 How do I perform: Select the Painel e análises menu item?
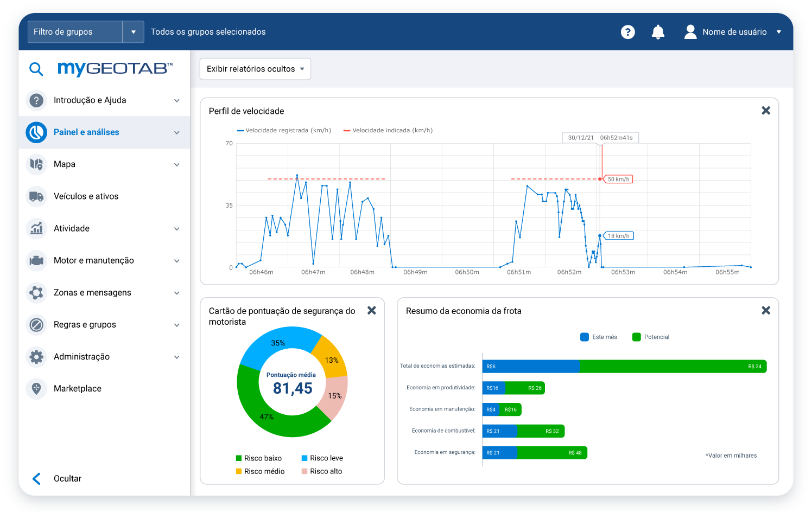tap(86, 132)
